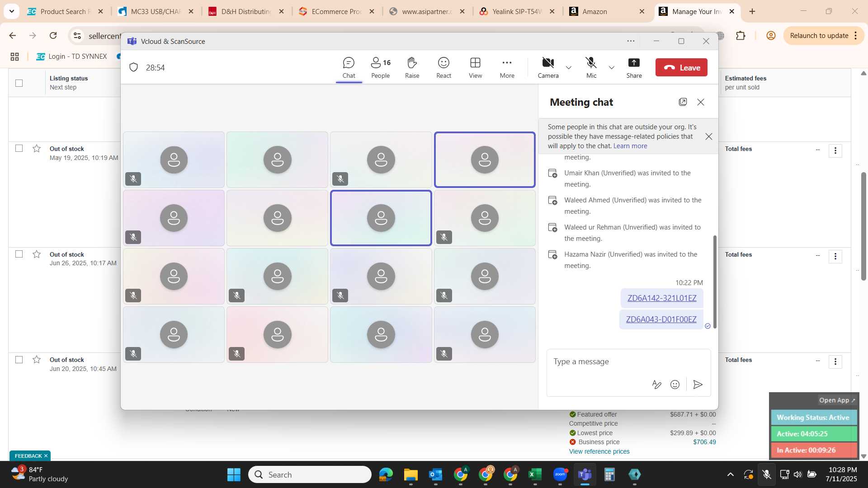Image resolution: width=868 pixels, height=488 pixels.
Task: Go back in Chrome browser
Action: pyautogui.click(x=13, y=36)
